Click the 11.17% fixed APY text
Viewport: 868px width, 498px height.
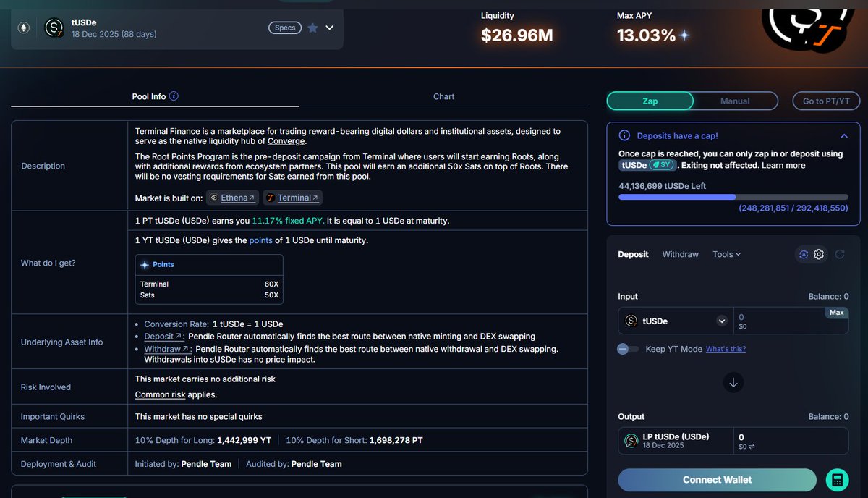tap(288, 221)
